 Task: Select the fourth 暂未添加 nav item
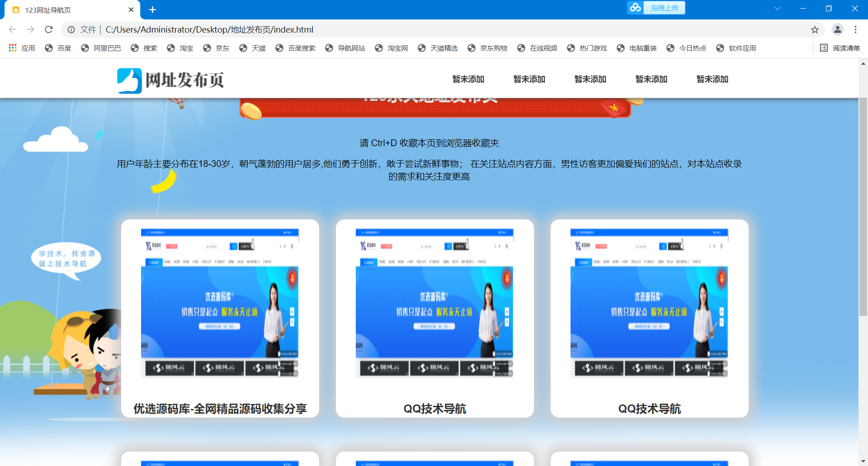click(x=651, y=79)
